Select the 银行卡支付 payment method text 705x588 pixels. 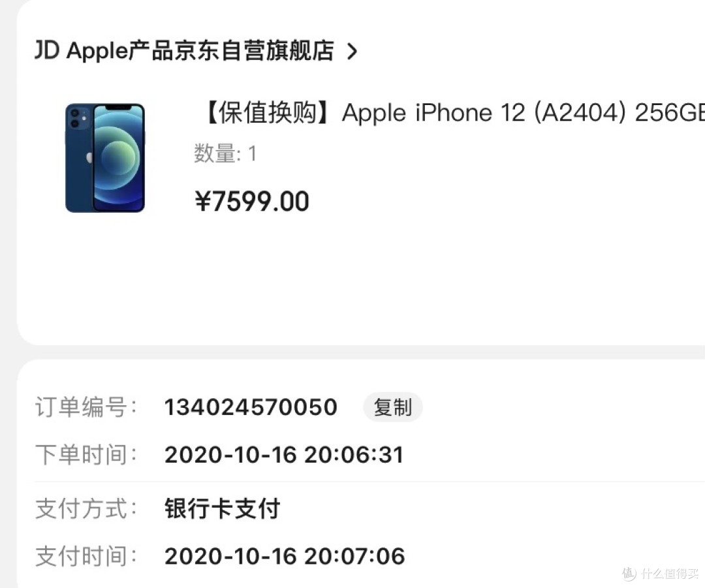(x=222, y=508)
